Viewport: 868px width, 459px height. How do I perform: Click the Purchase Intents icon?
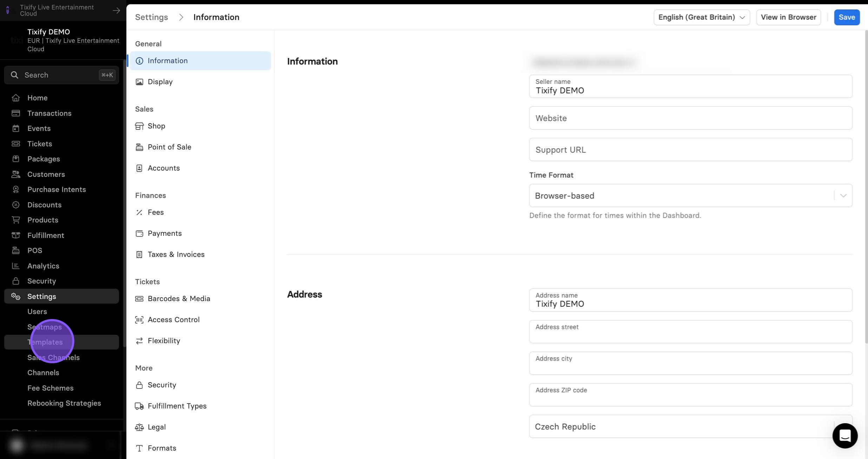pyautogui.click(x=15, y=189)
